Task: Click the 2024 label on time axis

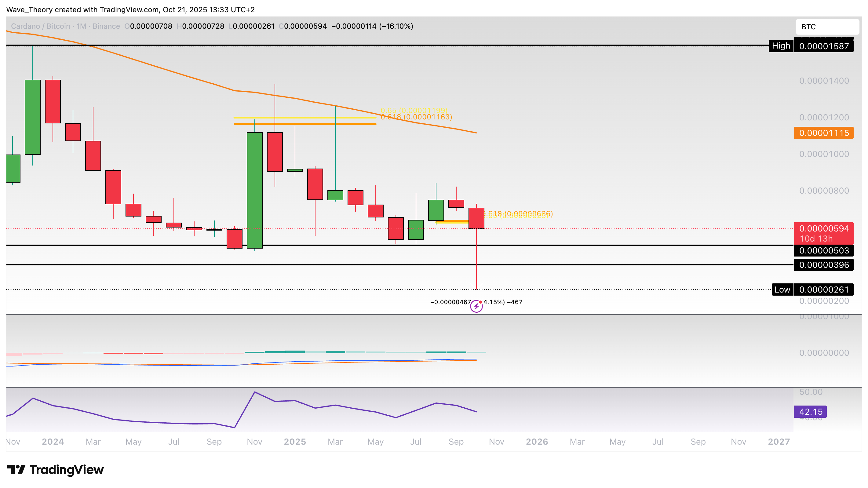Action: (53, 442)
